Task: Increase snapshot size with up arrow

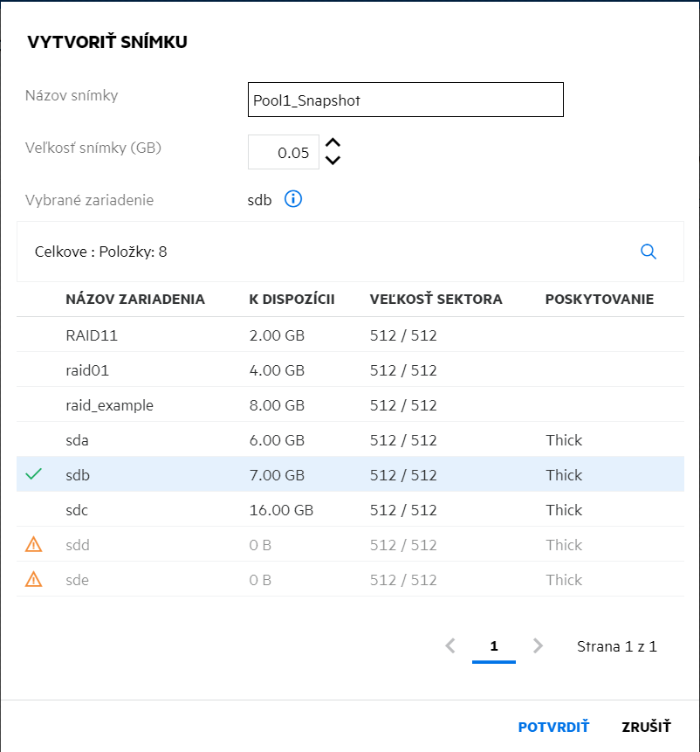Action: [x=333, y=144]
